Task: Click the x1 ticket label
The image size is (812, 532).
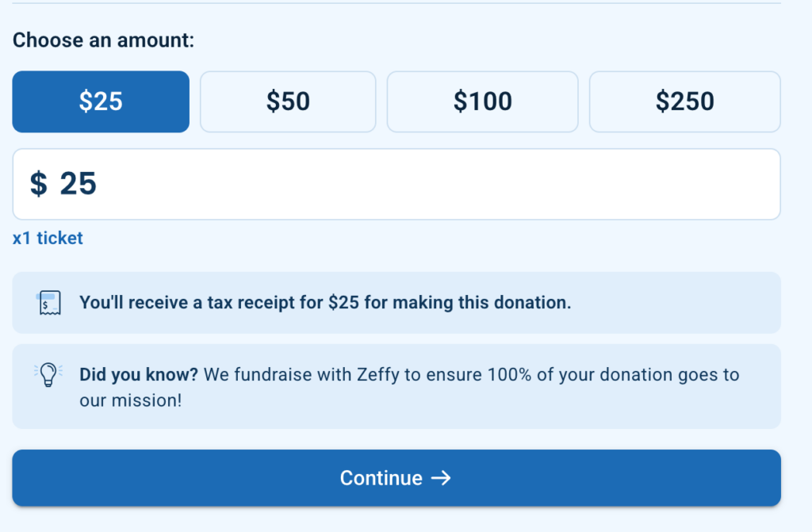Action: [48, 238]
